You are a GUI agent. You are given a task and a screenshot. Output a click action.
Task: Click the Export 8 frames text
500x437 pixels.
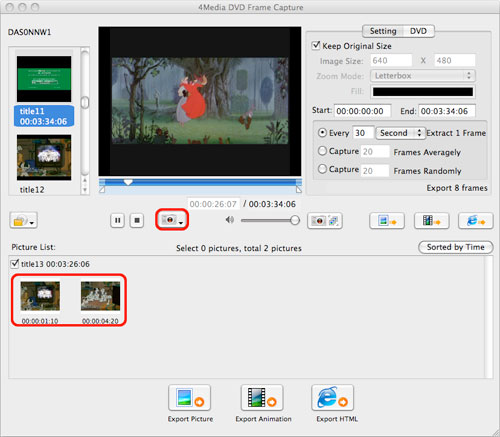[x=457, y=188]
